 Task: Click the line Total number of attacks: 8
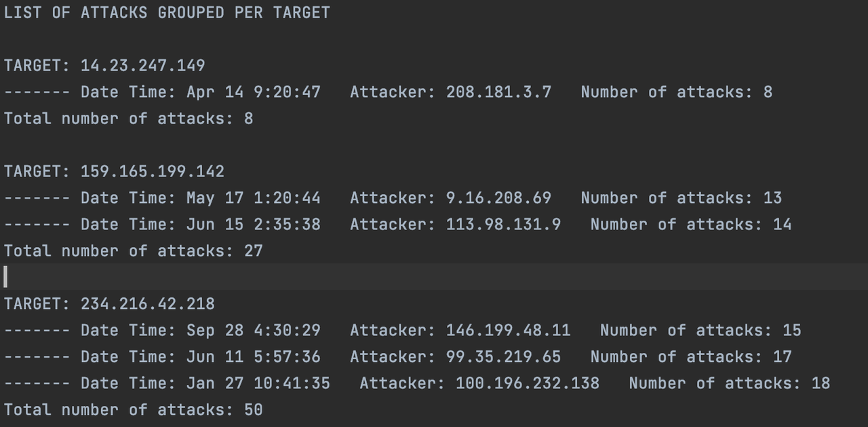pos(129,118)
